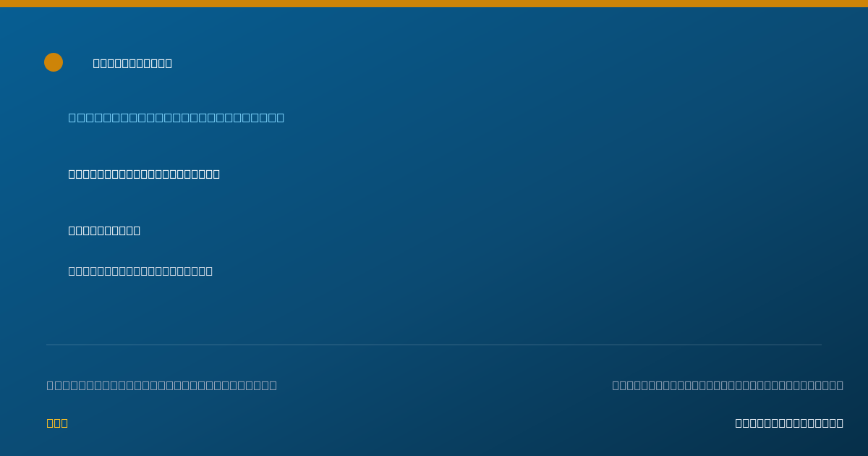Select the gray footer text on the right
This screenshot has height=456, width=868.
coord(728,385)
